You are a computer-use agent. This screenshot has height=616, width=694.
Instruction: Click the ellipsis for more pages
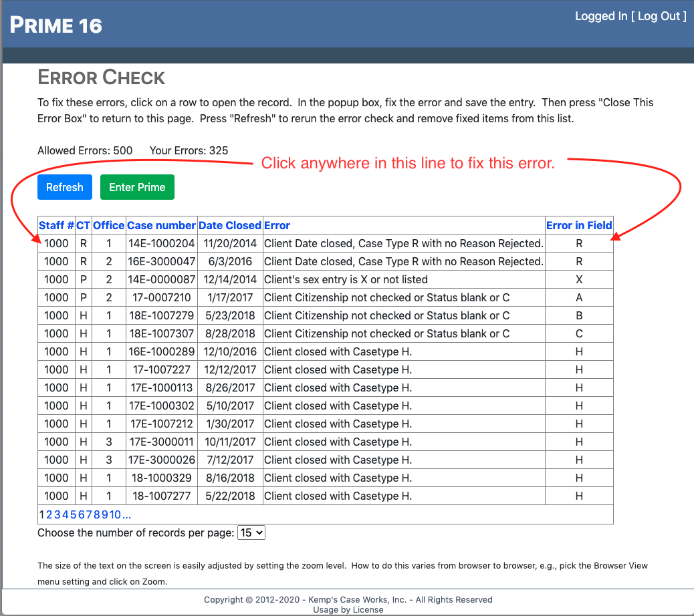tap(126, 514)
